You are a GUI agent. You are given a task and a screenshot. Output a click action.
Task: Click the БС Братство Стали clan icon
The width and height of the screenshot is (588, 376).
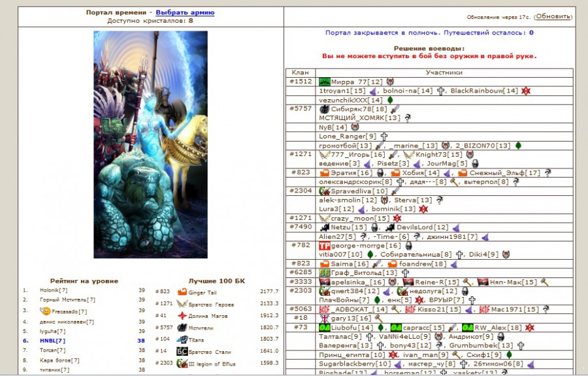pos(182,351)
